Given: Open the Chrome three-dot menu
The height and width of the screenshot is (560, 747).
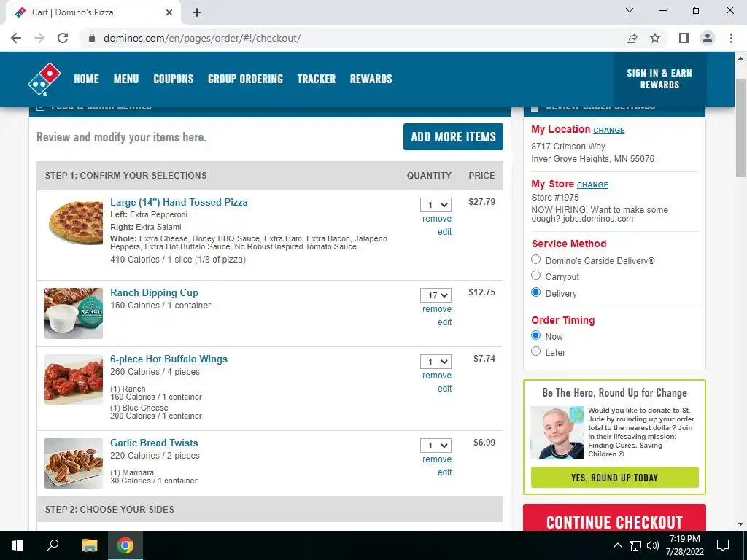Looking at the screenshot, I should [731, 38].
